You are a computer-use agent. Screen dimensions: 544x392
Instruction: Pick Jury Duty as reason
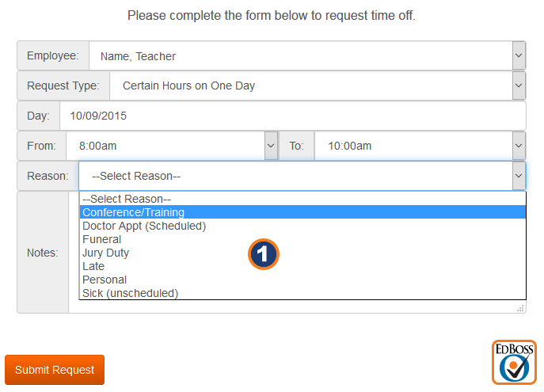[x=105, y=253]
